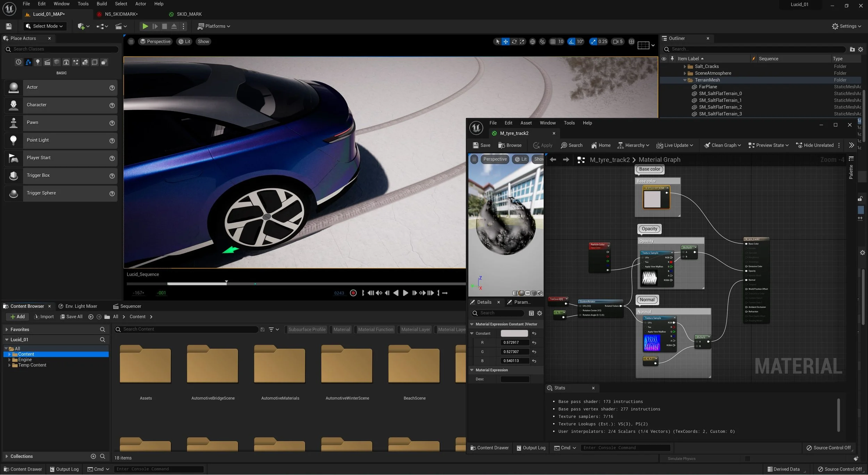Screen dimensions: 868x475
Task: Click the Import button in the Content Browser
Action: click(44, 317)
